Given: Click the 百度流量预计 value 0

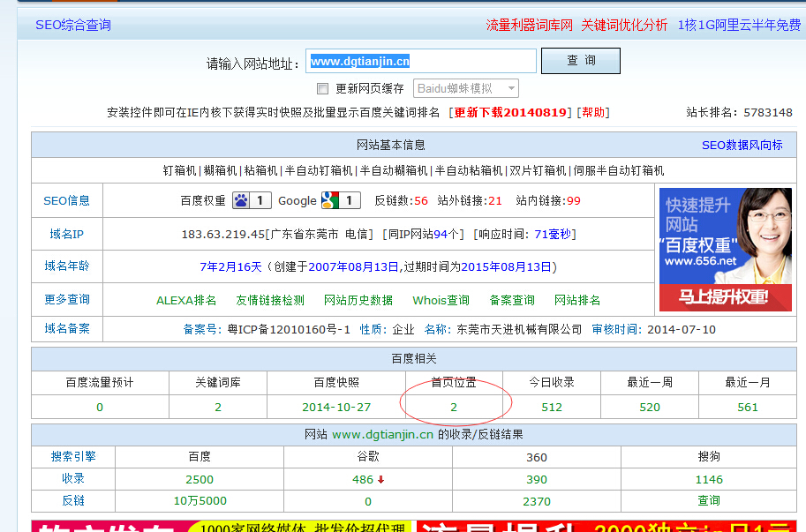Looking at the screenshot, I should click(x=100, y=408).
